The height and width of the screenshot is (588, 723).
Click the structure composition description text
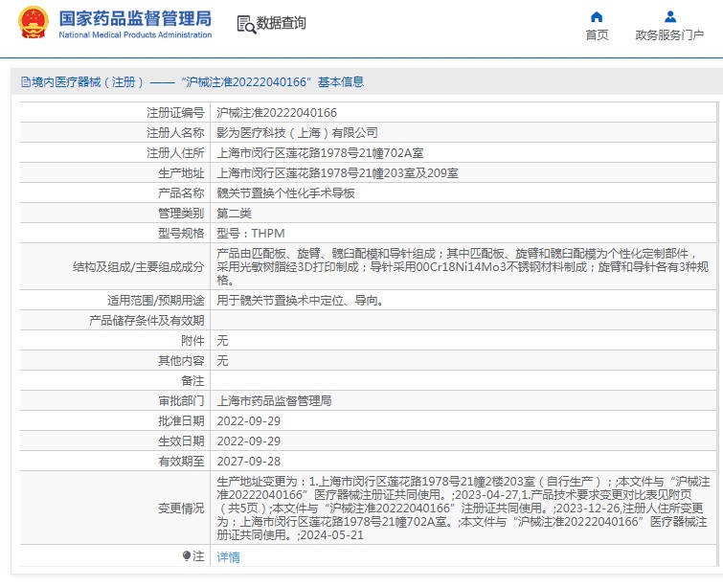pyautogui.click(x=463, y=266)
